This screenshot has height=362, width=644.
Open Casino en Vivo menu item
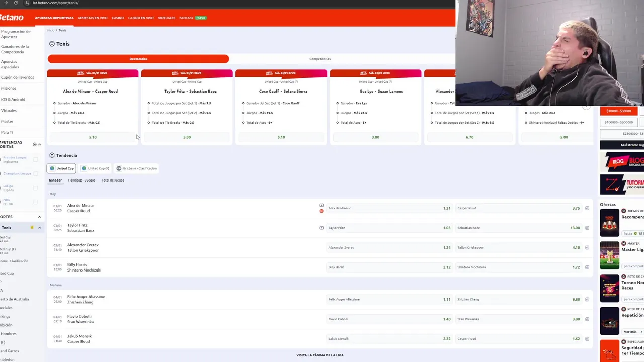(141, 18)
